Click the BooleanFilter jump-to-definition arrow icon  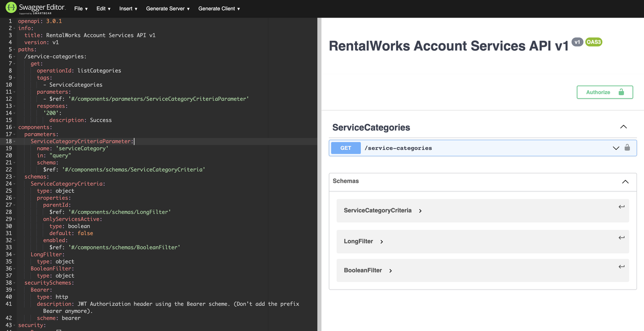(621, 267)
